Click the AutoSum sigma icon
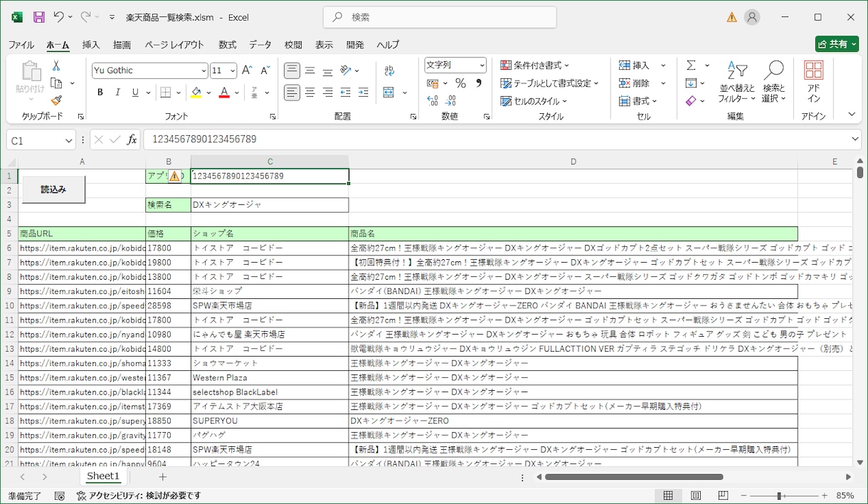 tap(691, 65)
